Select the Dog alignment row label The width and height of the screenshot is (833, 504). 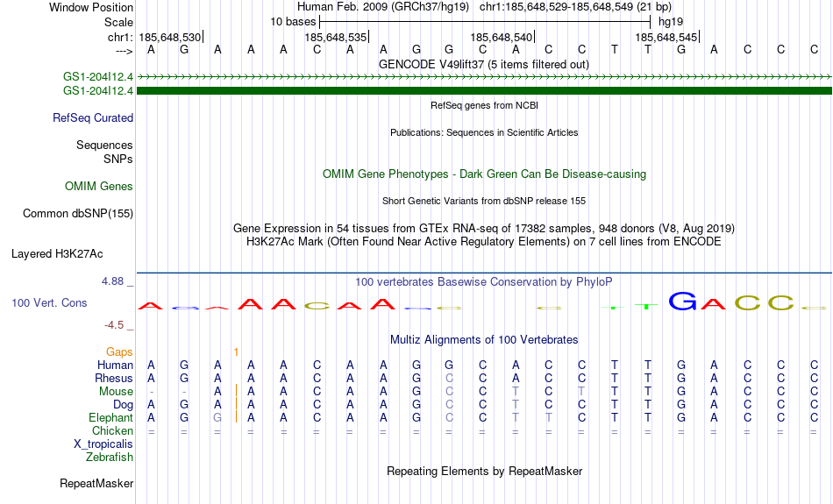click(124, 405)
